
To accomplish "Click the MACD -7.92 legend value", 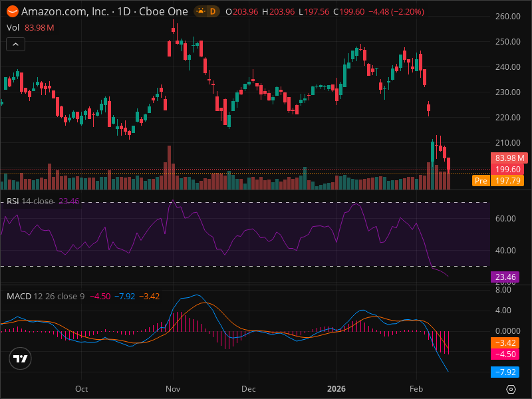I will (x=124, y=296).
